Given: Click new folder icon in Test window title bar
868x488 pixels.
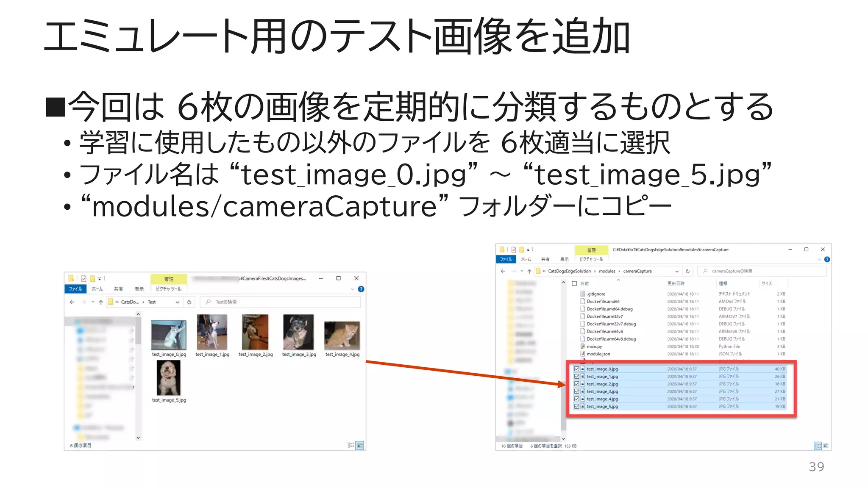Looking at the screenshot, I should pyautogui.click(x=92, y=278).
